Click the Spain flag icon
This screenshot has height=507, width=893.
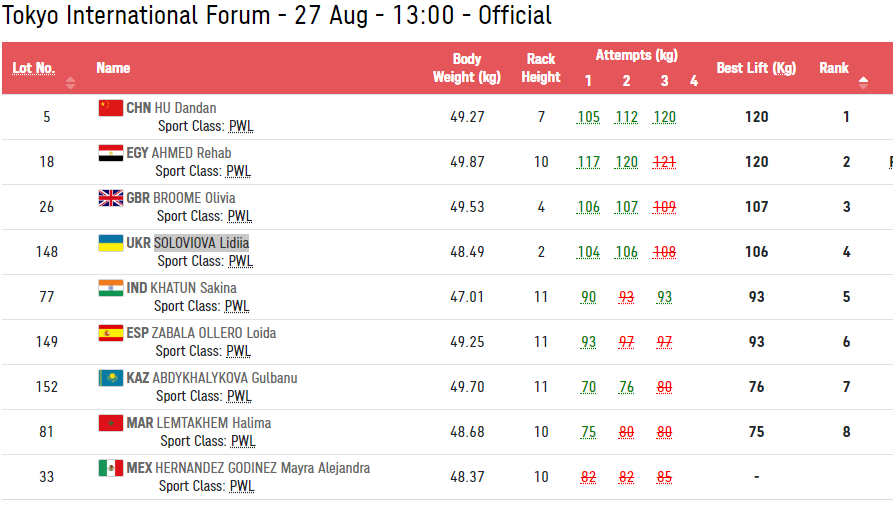pyautogui.click(x=110, y=333)
